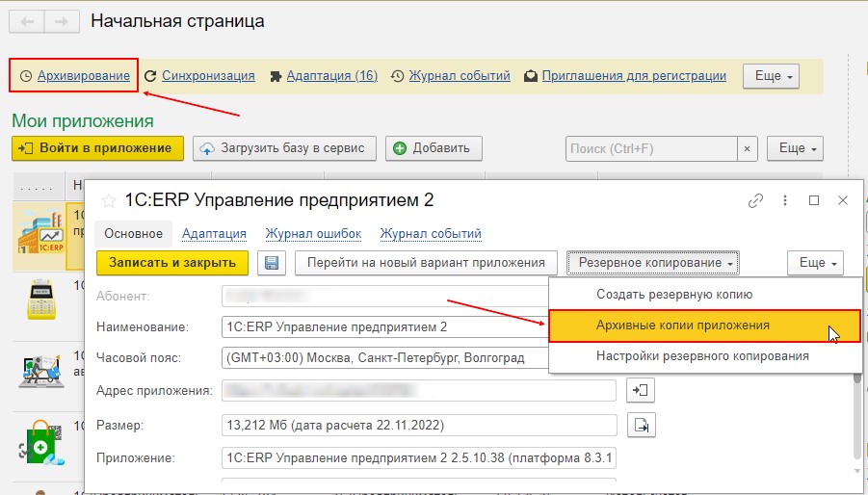Close the 1C:ERP dialog window

(x=843, y=200)
